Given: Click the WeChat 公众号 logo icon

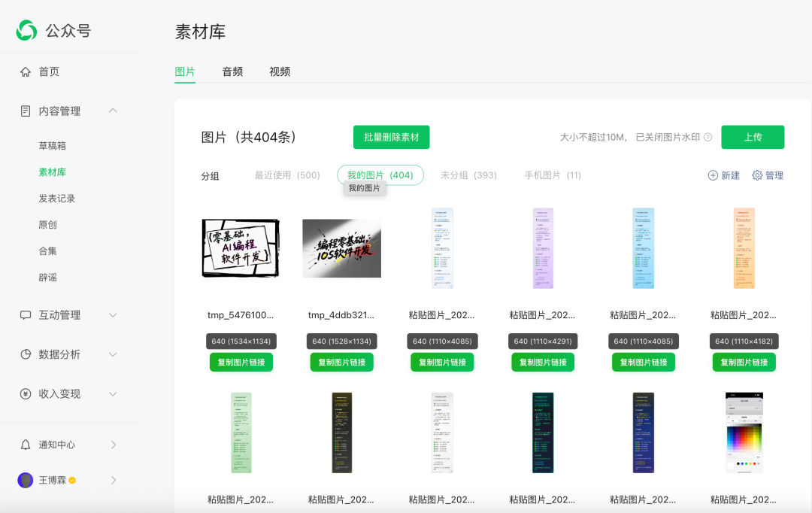Looking at the screenshot, I should click(x=27, y=31).
